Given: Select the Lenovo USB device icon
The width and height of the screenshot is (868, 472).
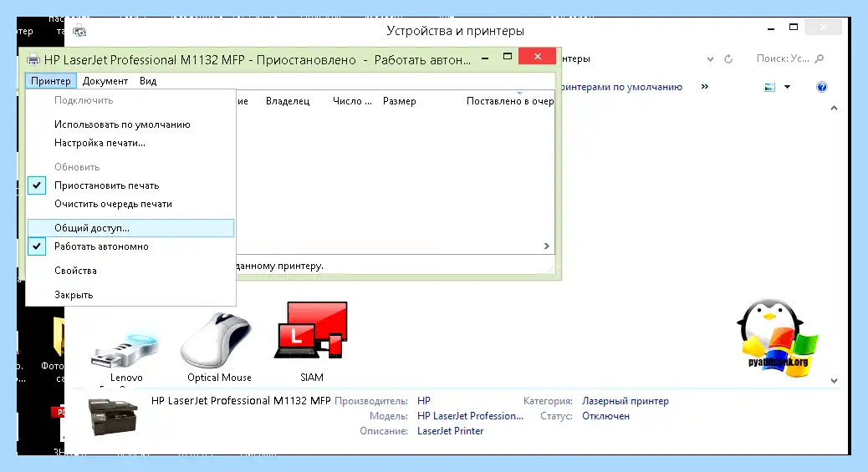Looking at the screenshot, I should (125, 348).
